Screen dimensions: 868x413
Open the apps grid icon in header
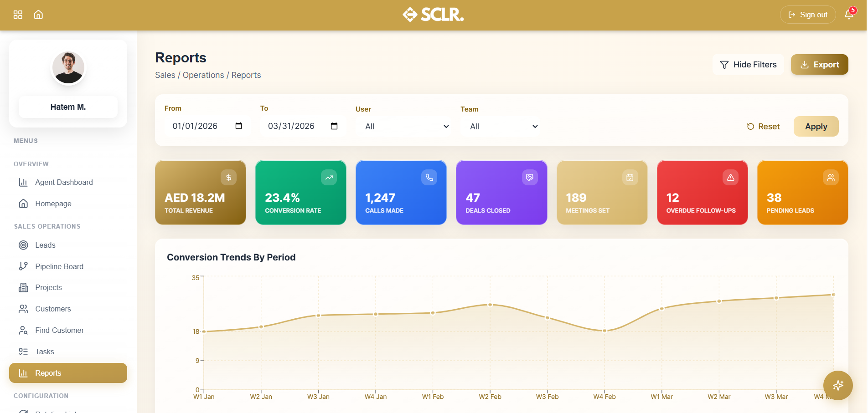pos(18,15)
